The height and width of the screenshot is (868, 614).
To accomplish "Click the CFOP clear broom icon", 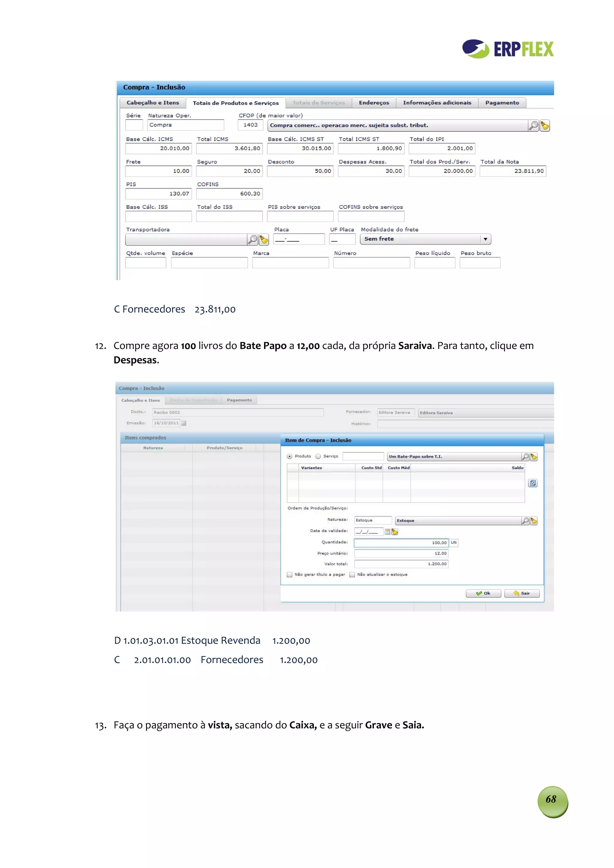I will pyautogui.click(x=545, y=126).
